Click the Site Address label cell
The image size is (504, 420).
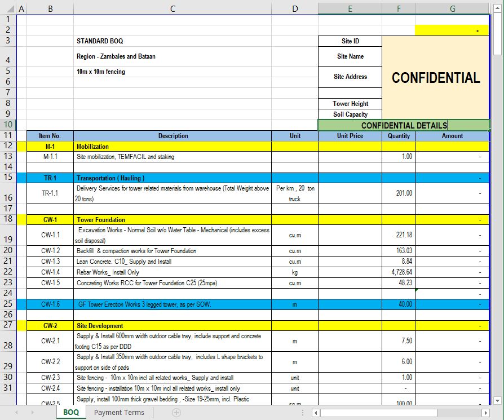tap(350, 77)
